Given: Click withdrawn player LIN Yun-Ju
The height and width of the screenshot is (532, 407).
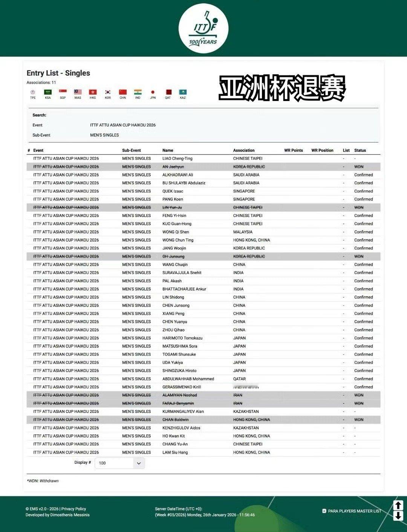Looking at the screenshot, I should 172,208.
